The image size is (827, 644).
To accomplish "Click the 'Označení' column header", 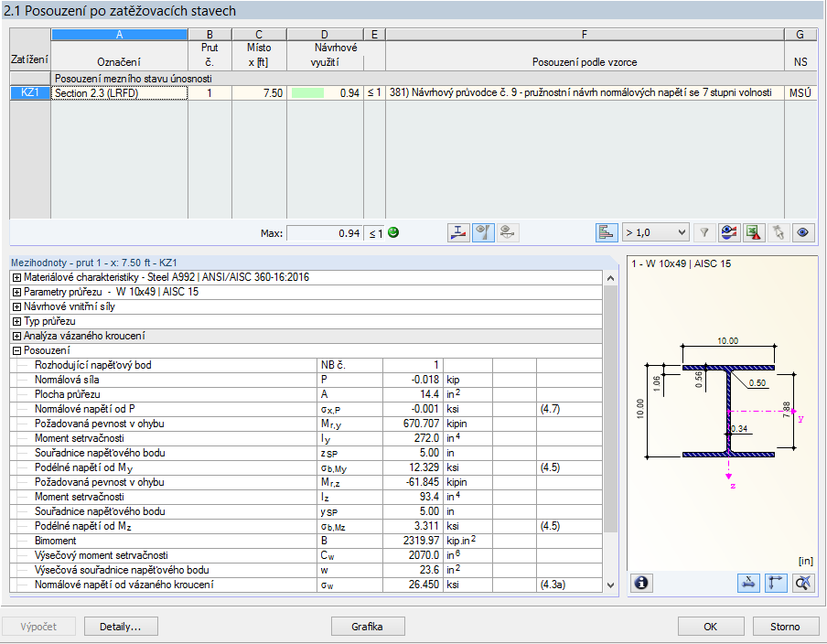I will [x=119, y=62].
